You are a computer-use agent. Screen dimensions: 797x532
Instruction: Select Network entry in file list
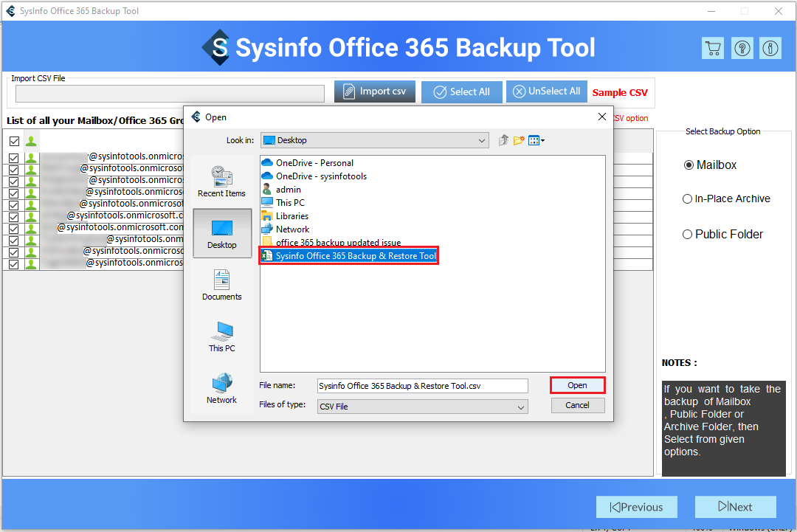(286, 229)
